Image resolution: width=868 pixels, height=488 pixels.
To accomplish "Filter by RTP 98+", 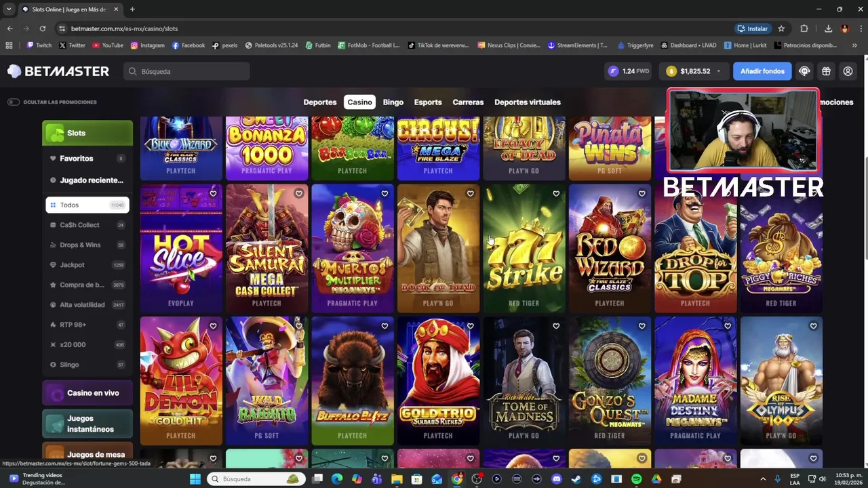I will (87, 325).
